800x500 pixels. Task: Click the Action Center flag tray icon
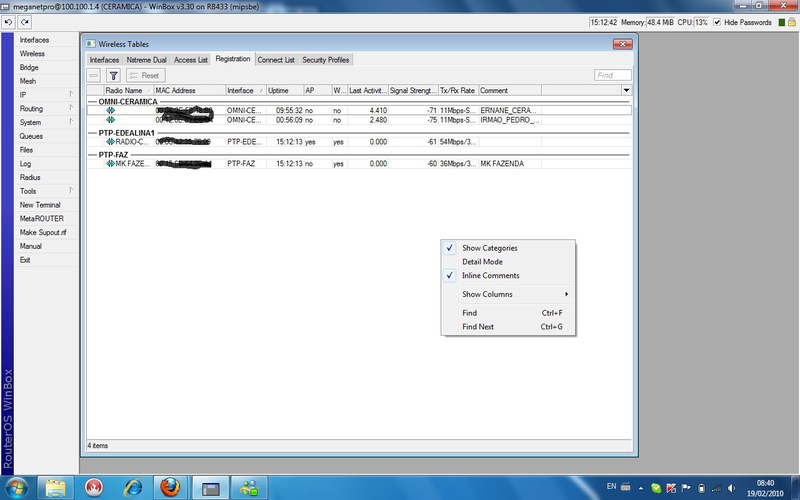click(686, 488)
